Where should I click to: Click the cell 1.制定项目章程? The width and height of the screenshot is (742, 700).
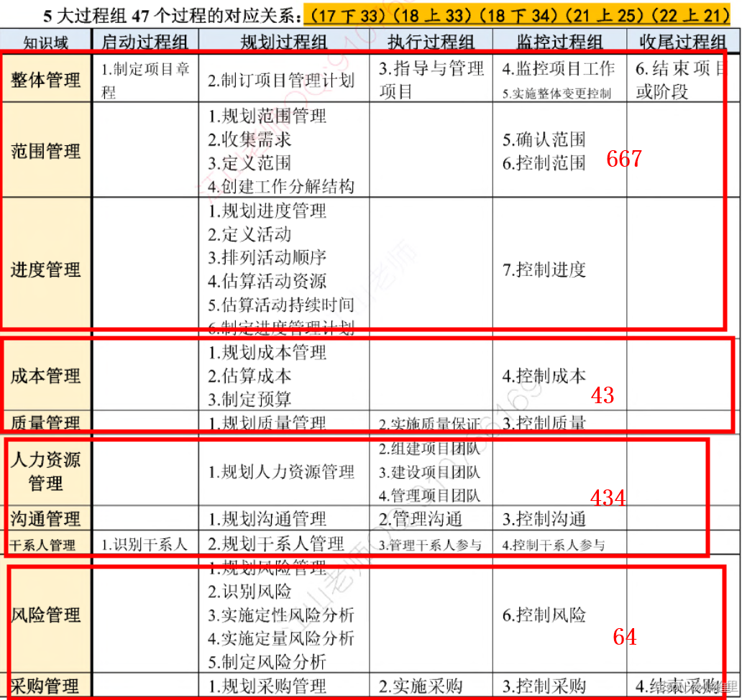click(145, 80)
